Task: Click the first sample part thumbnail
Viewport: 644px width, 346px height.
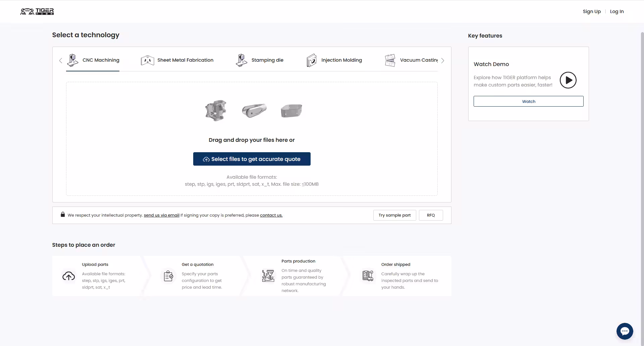Action: tap(216, 110)
